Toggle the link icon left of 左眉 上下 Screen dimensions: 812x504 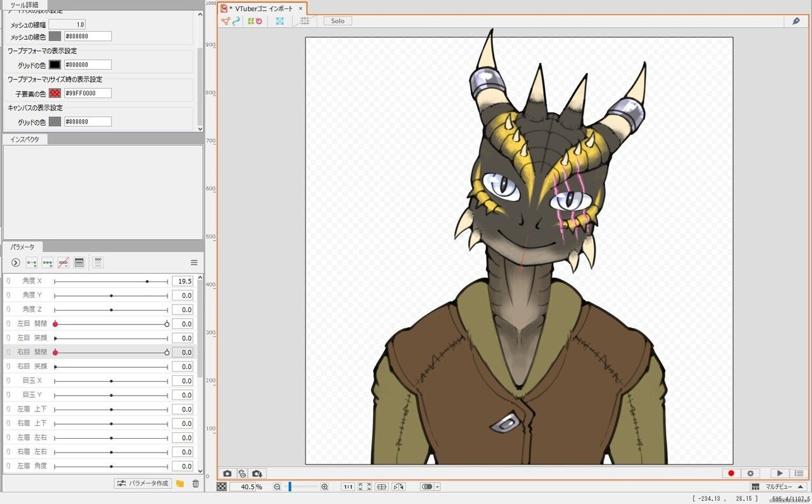point(8,410)
